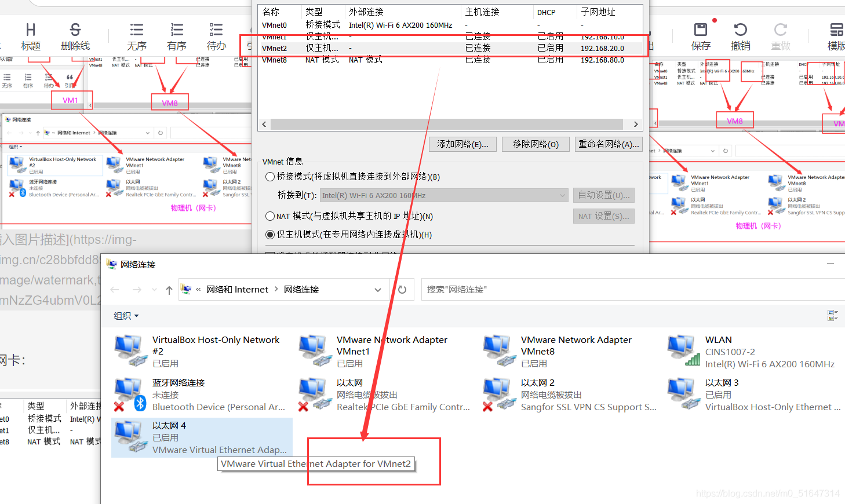Refresh the 网络连接 folder view
Image resolution: width=845 pixels, height=504 pixels.
coord(402,290)
